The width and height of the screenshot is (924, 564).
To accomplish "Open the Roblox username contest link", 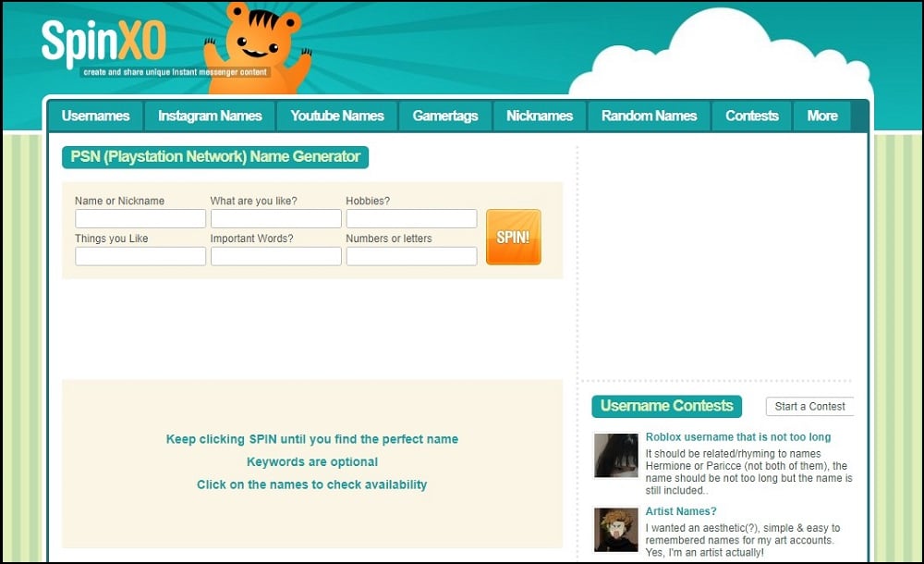I will (x=737, y=437).
